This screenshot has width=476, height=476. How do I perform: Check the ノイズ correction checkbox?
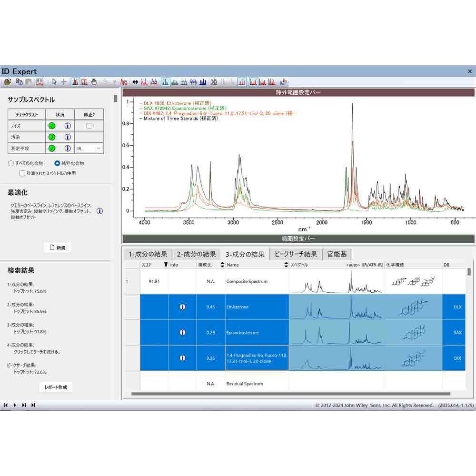89,126
